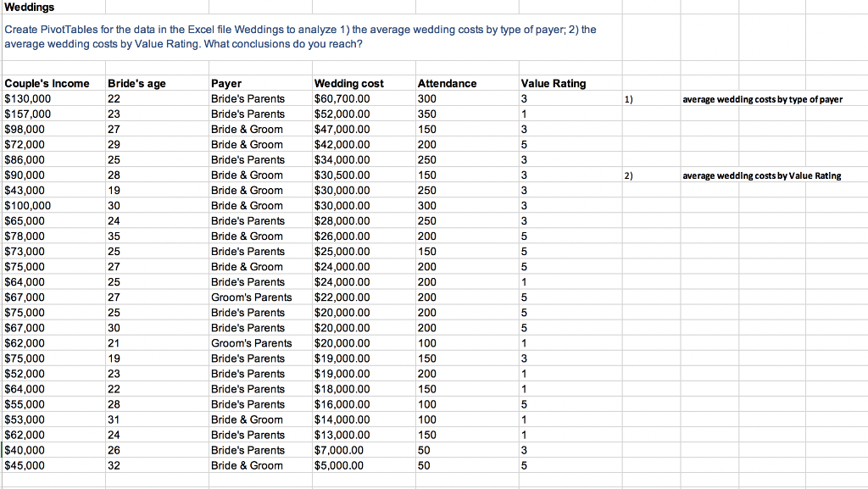Viewport: 868px width, 489px height.
Task: Click the first Groom's Parents payer cell
Action: (248, 297)
